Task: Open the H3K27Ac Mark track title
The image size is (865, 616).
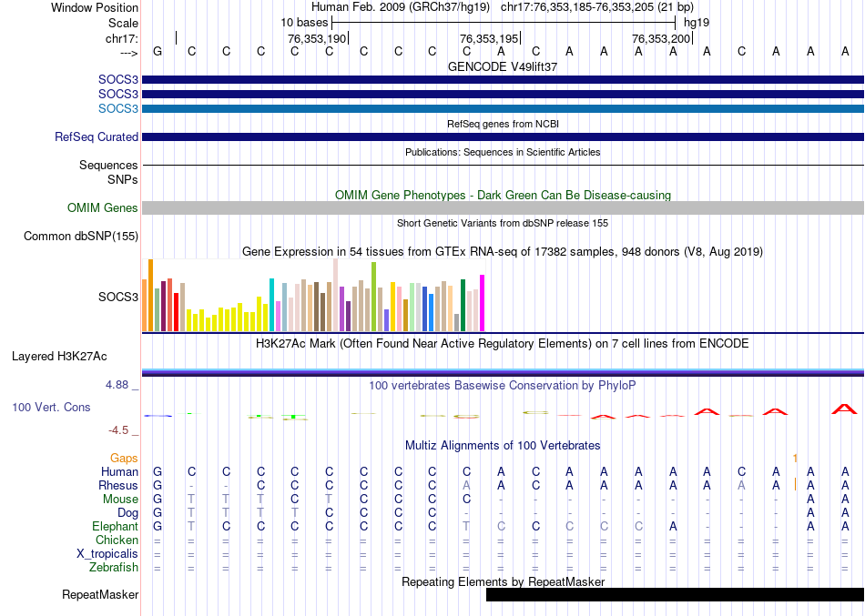Action: [x=503, y=344]
